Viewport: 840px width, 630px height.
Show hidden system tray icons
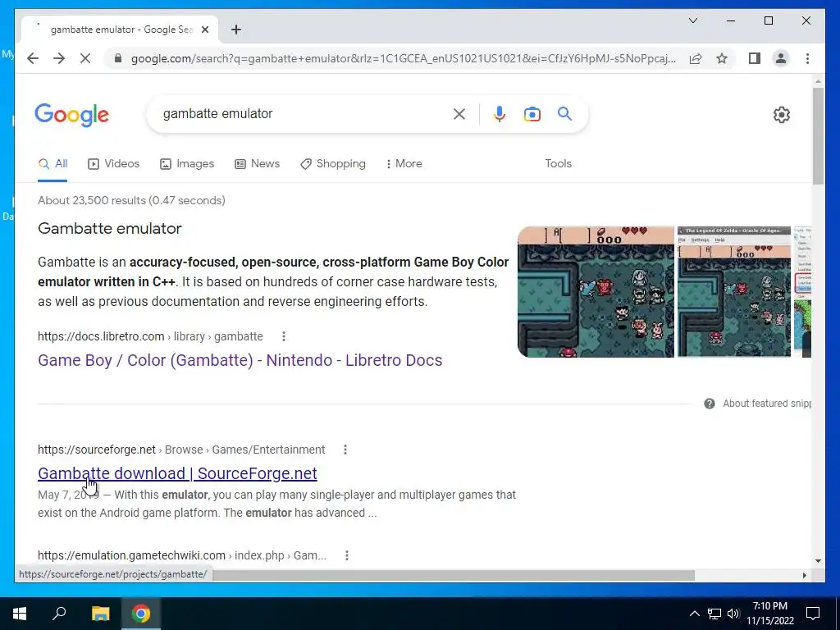click(694, 614)
